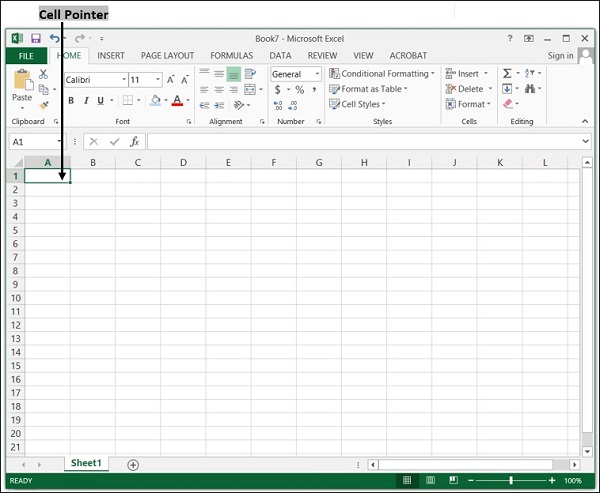600x493 pixels.
Task: Toggle Underline formatting
Action: click(x=101, y=100)
